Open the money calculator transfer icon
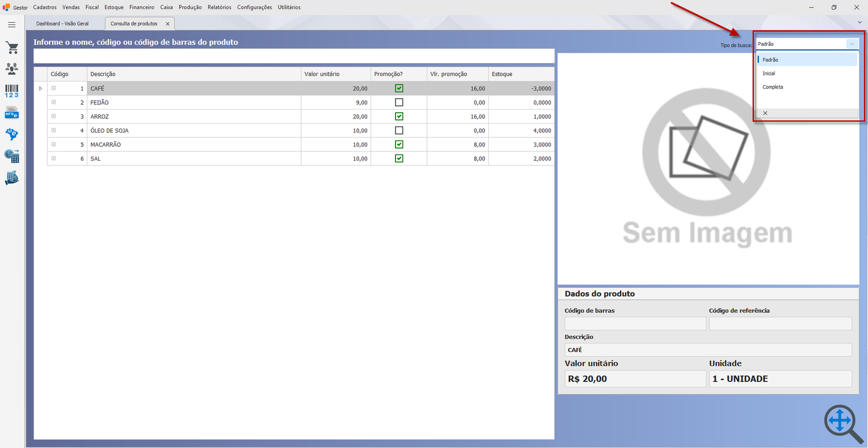The image size is (868, 448). pyautogui.click(x=11, y=156)
